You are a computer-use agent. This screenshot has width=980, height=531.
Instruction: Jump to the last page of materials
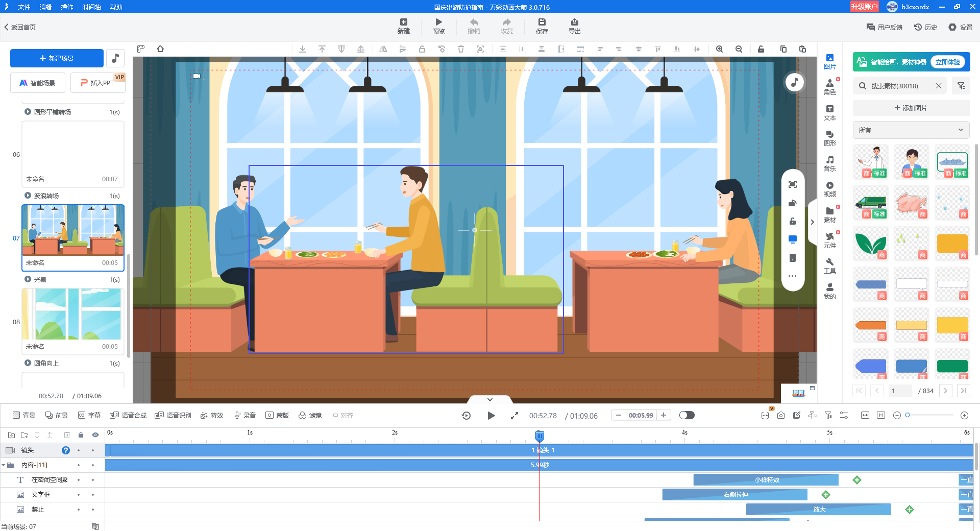click(963, 391)
